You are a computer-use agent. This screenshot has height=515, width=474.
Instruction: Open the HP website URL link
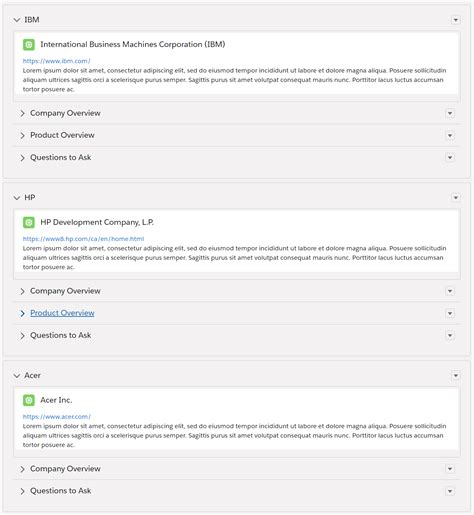[x=83, y=239]
